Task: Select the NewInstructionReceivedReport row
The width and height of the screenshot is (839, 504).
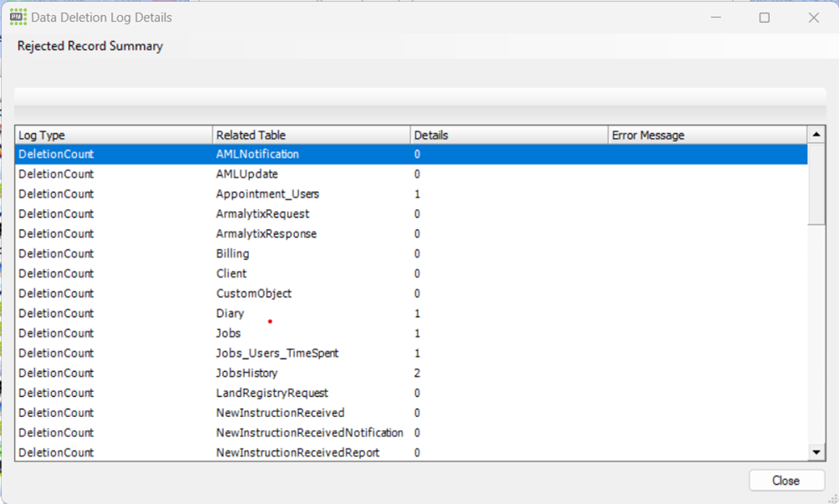Action: tap(297, 453)
